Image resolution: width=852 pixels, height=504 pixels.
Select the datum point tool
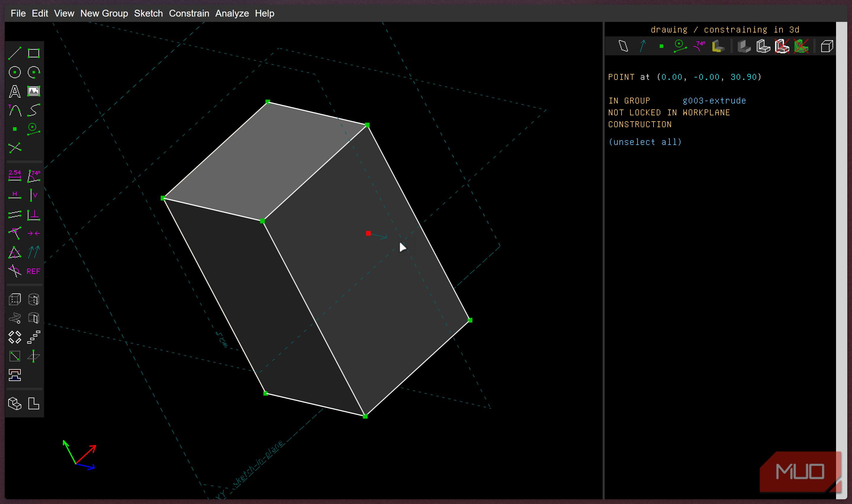click(14, 129)
